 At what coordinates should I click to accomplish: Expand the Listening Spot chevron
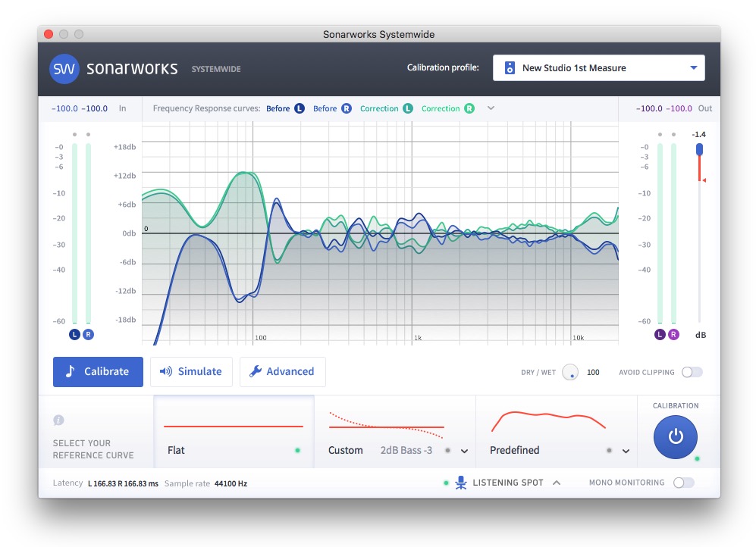tap(557, 483)
